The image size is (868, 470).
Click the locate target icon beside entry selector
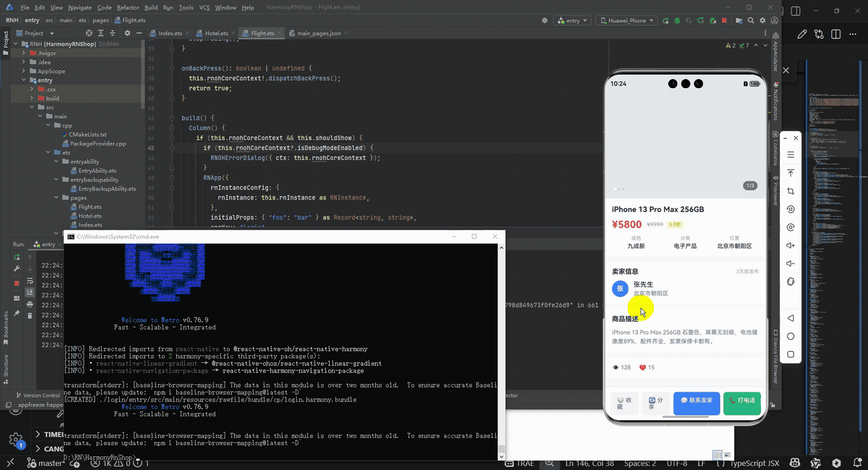(544, 20)
